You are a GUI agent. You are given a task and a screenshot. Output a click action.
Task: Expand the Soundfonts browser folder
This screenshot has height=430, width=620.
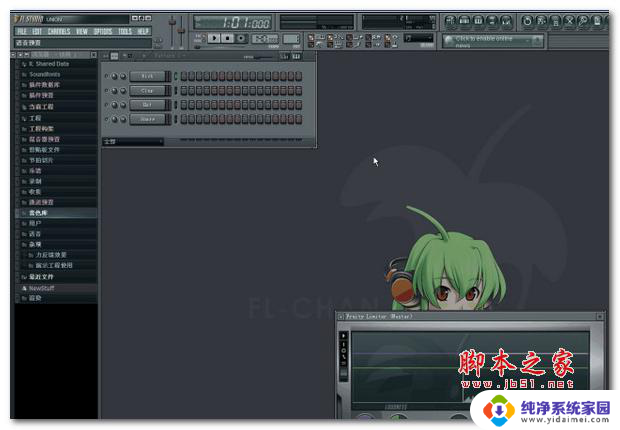tap(44, 74)
